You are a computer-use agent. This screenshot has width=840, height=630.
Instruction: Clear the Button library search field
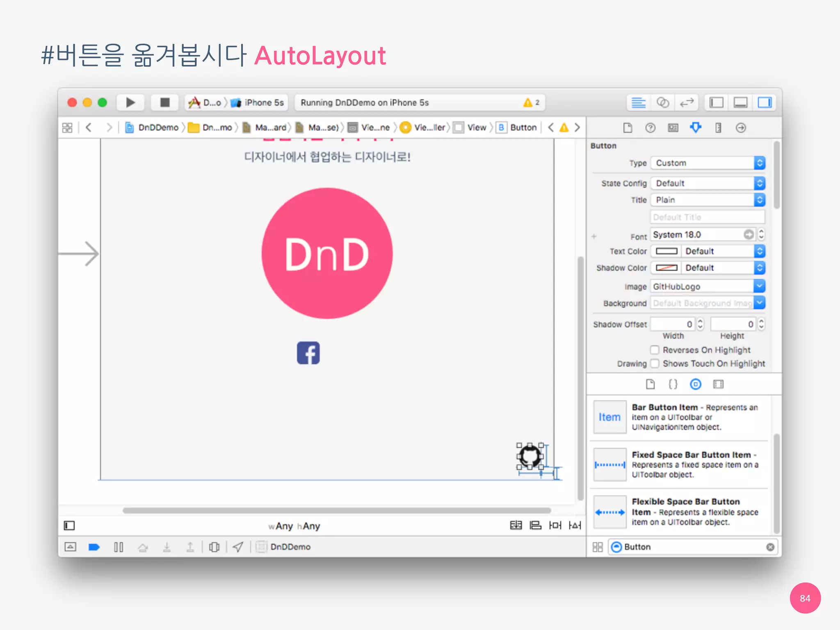click(x=770, y=547)
